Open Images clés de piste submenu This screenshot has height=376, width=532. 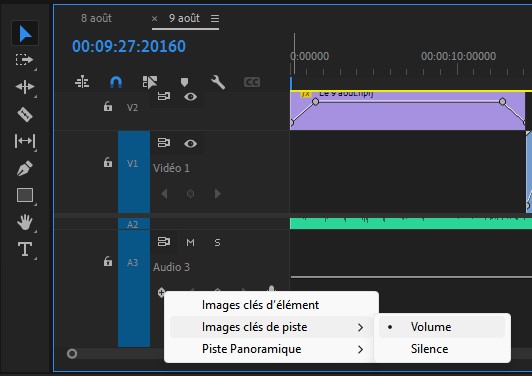(271, 327)
